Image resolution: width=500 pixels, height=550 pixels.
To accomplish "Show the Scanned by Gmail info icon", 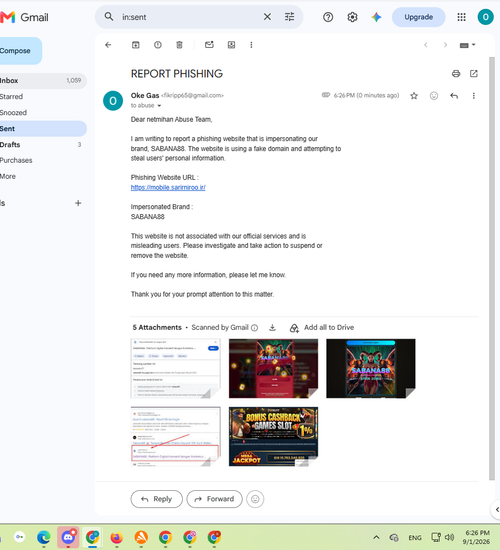I will click(255, 328).
